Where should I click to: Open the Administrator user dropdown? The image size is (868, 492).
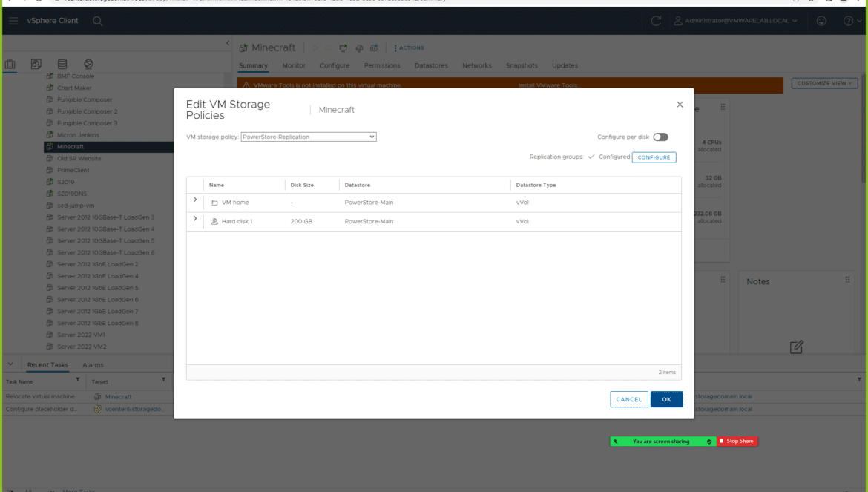pyautogui.click(x=736, y=21)
